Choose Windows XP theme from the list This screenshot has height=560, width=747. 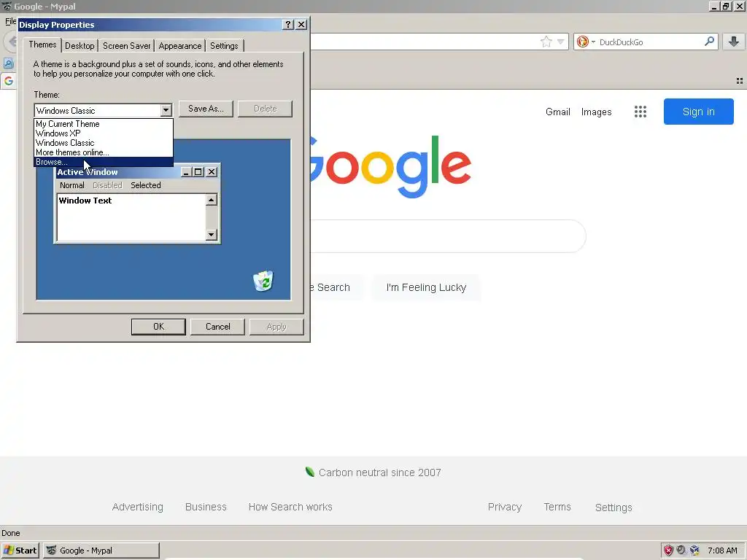[104, 133]
